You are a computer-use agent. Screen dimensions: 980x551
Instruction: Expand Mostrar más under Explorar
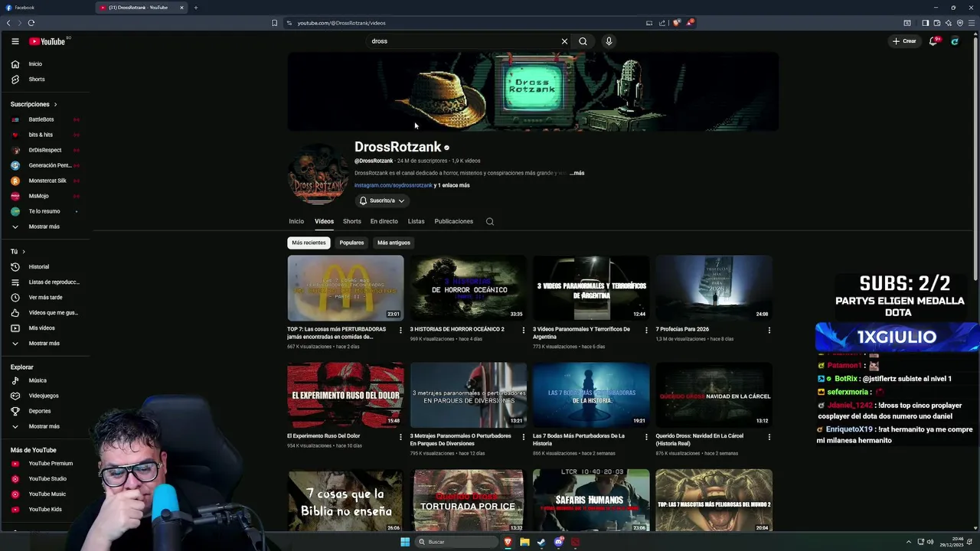tap(45, 426)
